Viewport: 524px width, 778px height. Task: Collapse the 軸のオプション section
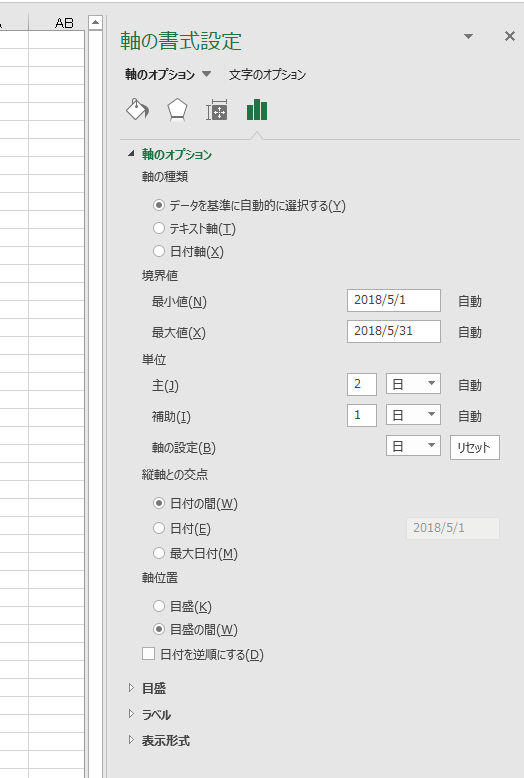pos(131,154)
